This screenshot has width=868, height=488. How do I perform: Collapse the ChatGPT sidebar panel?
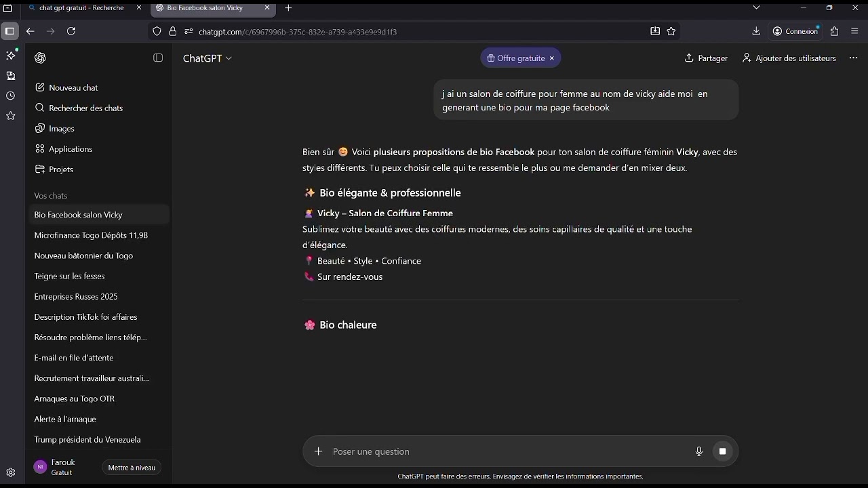click(158, 58)
